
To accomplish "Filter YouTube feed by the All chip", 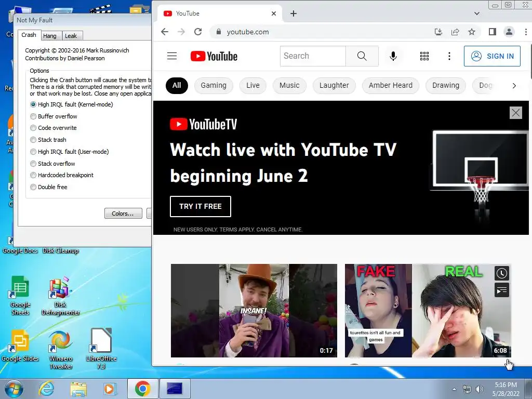I will click(x=177, y=86).
